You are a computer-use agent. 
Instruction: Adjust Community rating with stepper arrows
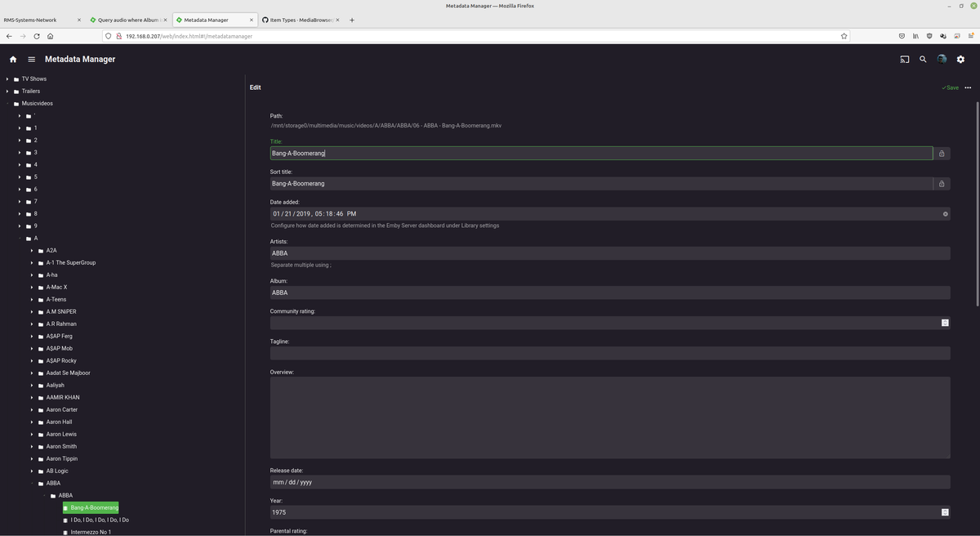pyautogui.click(x=945, y=323)
